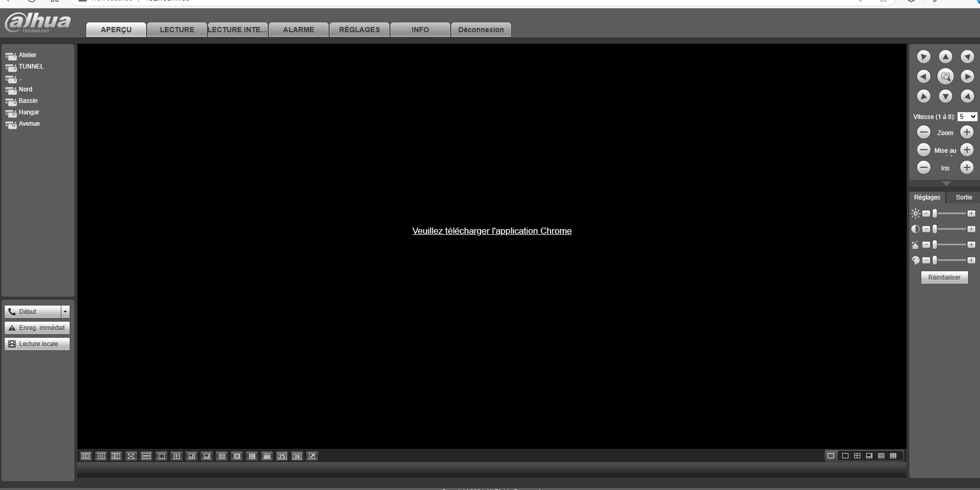Move the PTZ camera up-right

967,57
